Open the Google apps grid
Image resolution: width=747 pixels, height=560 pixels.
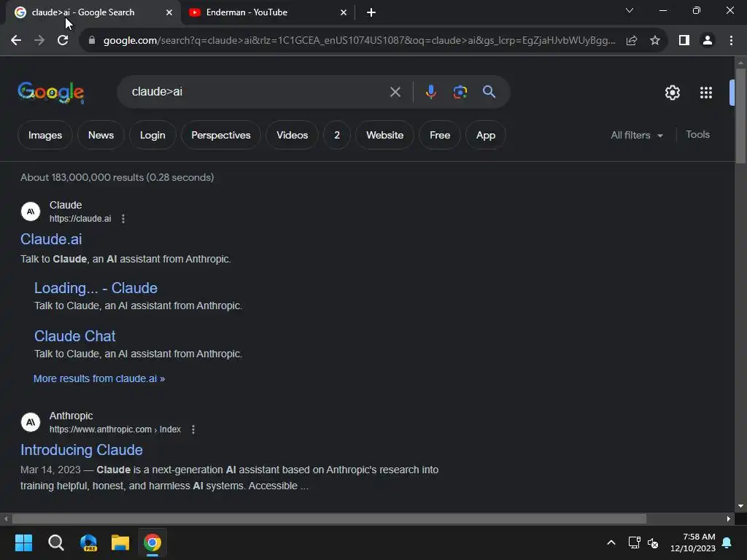point(706,93)
